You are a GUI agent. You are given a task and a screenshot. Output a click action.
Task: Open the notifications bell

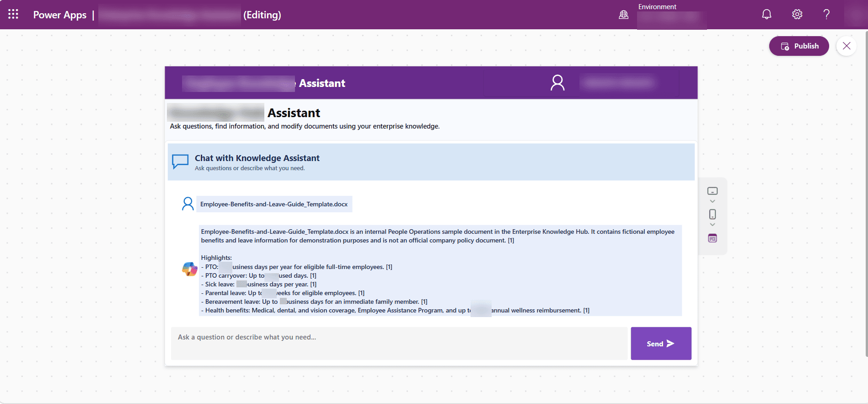coord(766,14)
